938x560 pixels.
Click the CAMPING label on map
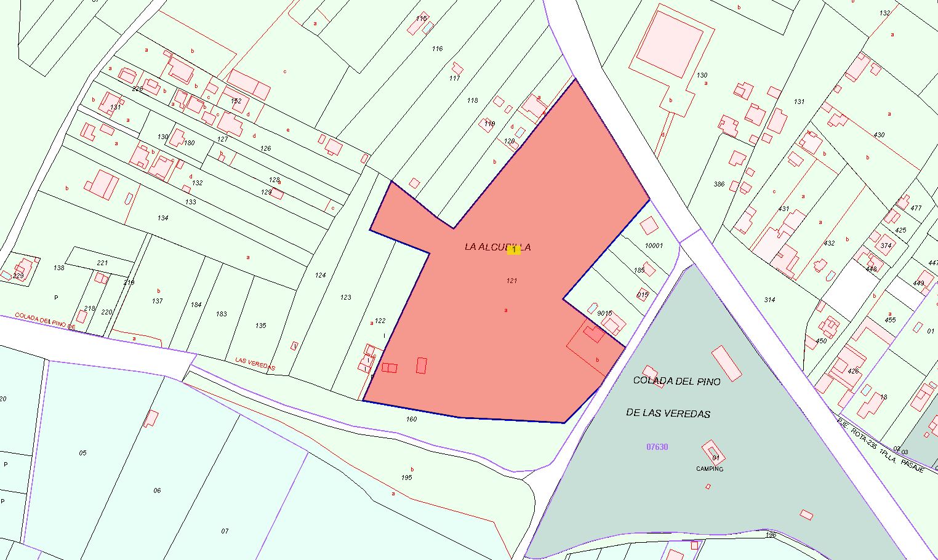710,469
